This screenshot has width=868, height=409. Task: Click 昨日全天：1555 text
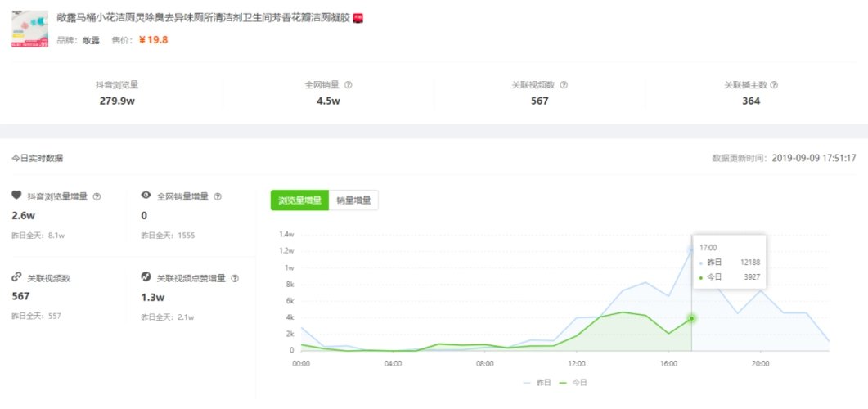coord(169,236)
